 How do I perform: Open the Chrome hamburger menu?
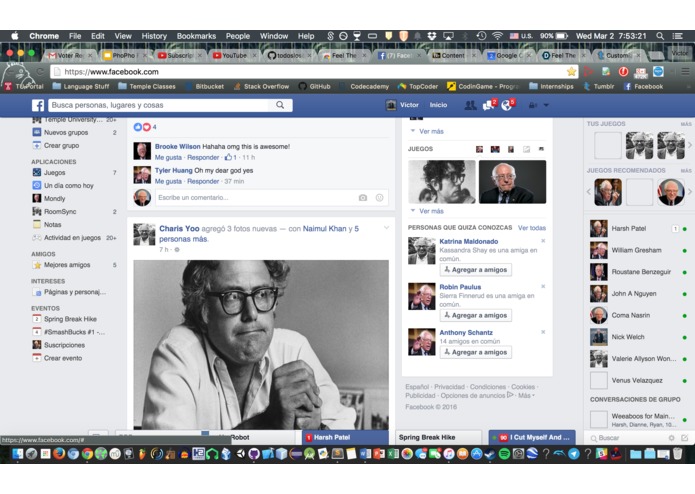coord(685,71)
